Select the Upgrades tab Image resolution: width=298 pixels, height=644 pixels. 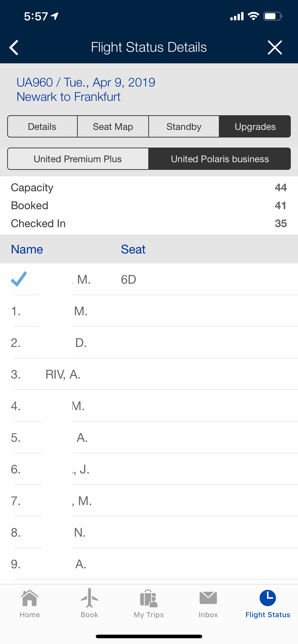(x=255, y=126)
